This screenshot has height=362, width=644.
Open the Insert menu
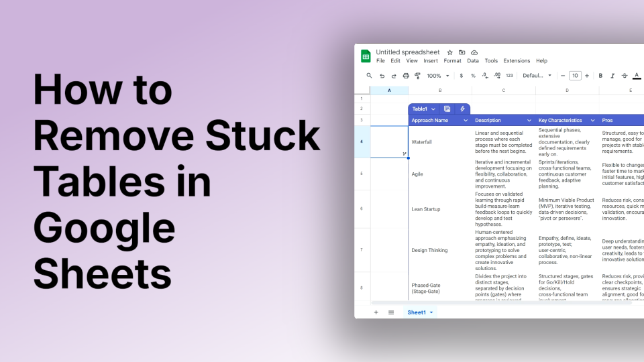pyautogui.click(x=431, y=61)
